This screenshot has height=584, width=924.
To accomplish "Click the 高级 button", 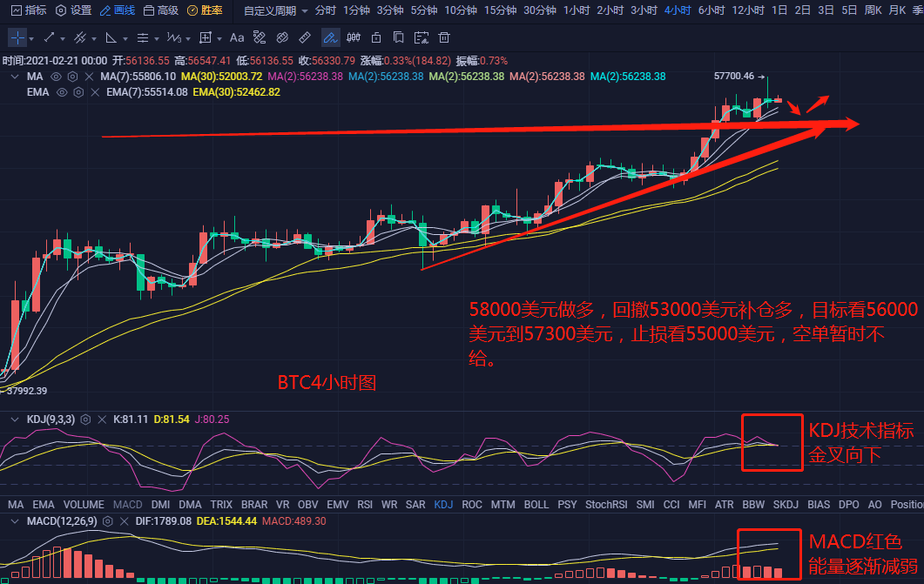I will pyautogui.click(x=163, y=11).
